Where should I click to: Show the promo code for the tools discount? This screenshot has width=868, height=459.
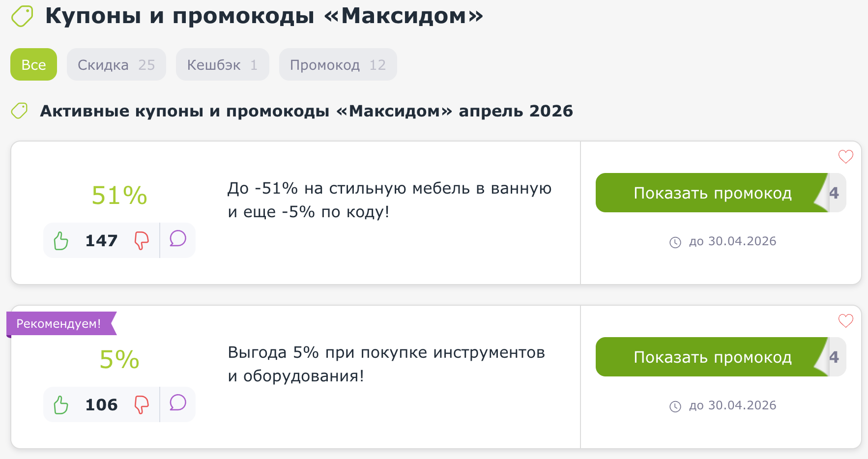[713, 357]
